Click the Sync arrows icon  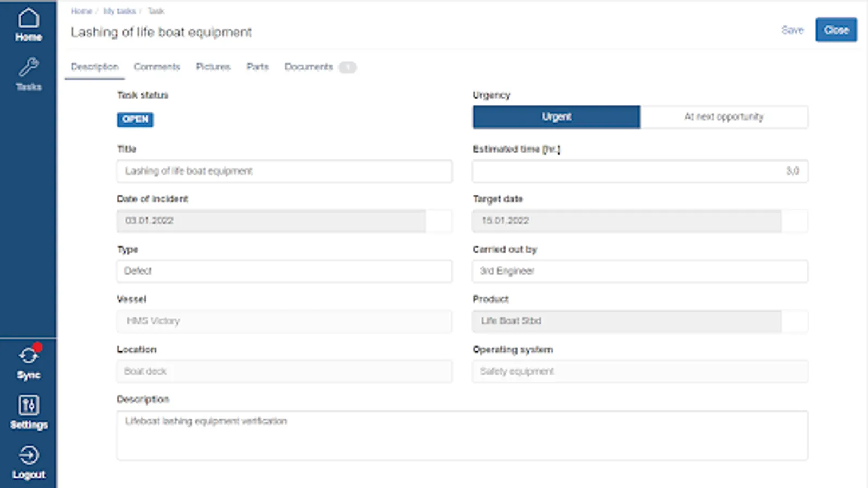(29, 356)
